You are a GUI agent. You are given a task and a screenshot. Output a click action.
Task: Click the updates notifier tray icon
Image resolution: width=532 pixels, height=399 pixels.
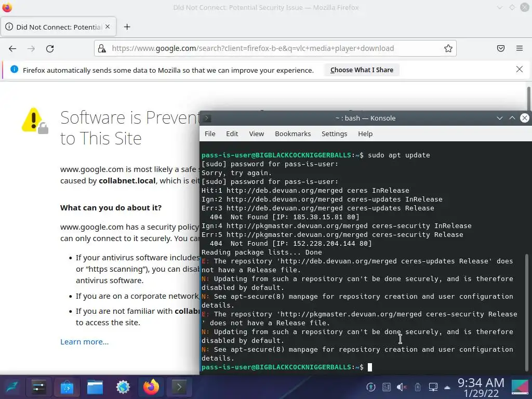tap(371, 387)
